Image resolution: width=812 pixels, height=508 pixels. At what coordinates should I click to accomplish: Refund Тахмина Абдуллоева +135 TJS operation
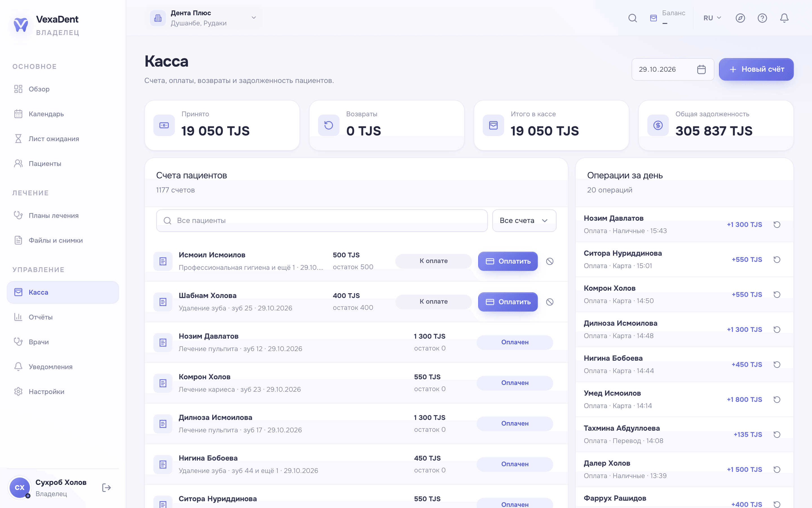click(777, 434)
